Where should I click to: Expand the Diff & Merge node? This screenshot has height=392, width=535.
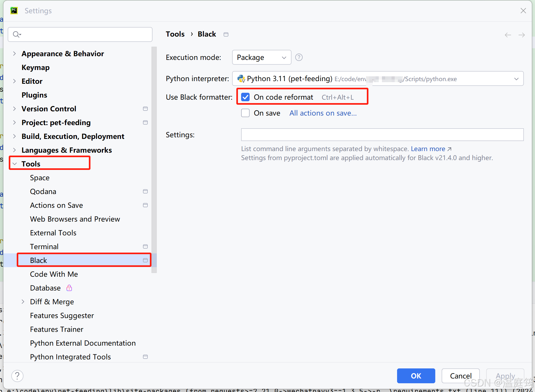tap(23, 302)
